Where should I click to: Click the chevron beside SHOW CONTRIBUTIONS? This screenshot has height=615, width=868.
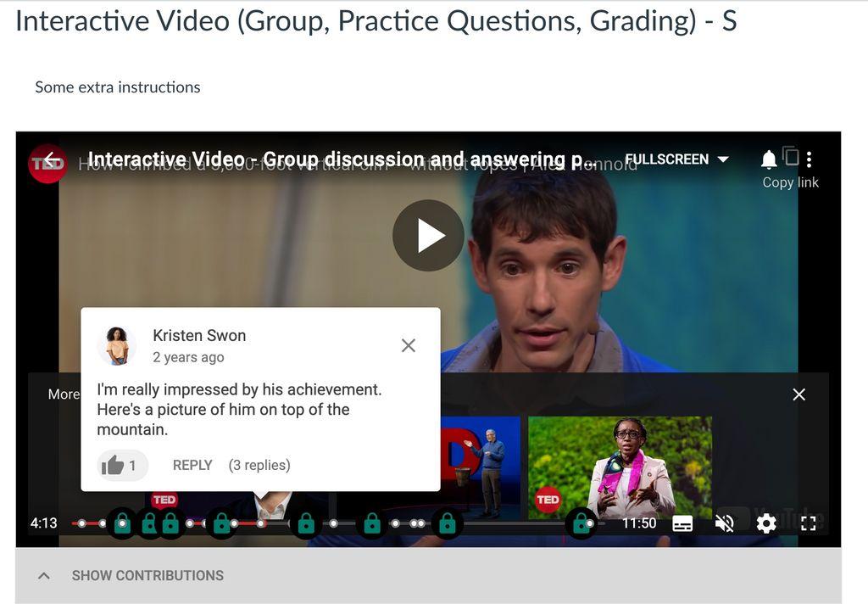coord(44,576)
